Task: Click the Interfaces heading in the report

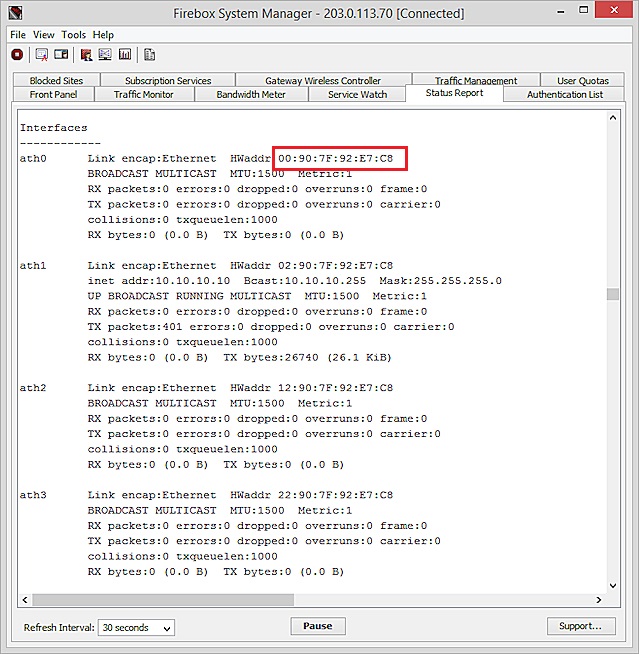Action: (x=54, y=128)
